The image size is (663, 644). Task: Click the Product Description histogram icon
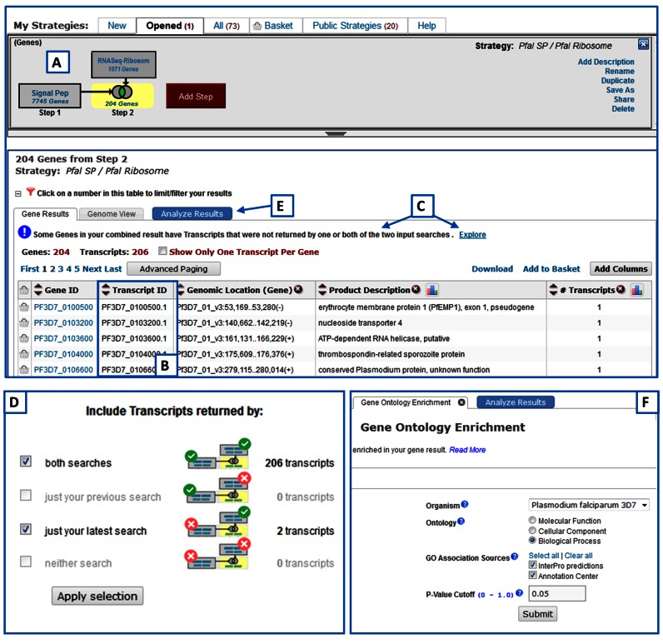pyautogui.click(x=431, y=290)
